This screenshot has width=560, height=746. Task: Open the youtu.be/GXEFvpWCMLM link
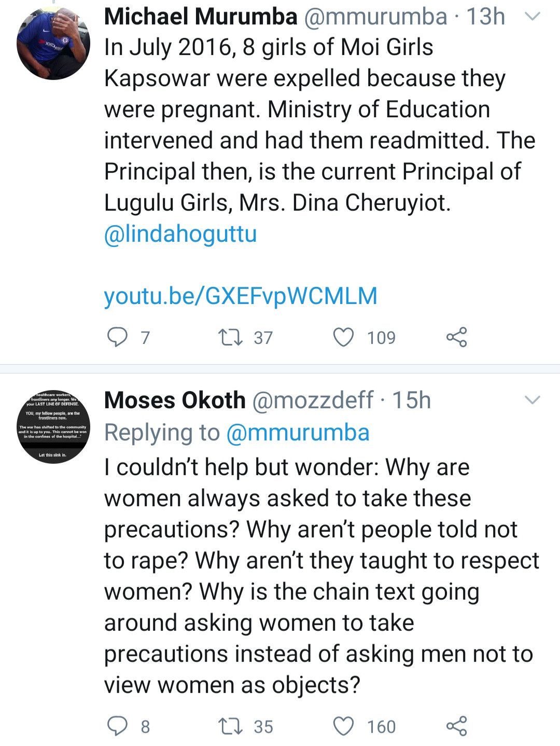241,296
